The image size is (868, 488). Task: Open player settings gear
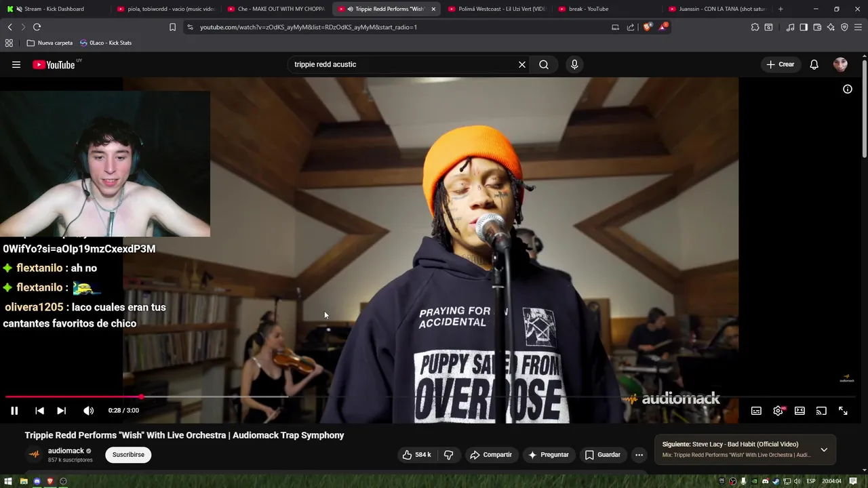point(778,411)
